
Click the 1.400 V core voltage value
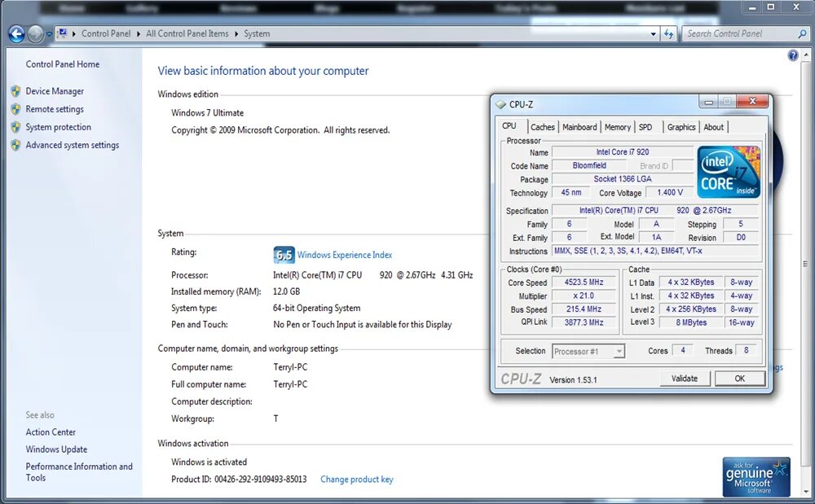(670, 193)
